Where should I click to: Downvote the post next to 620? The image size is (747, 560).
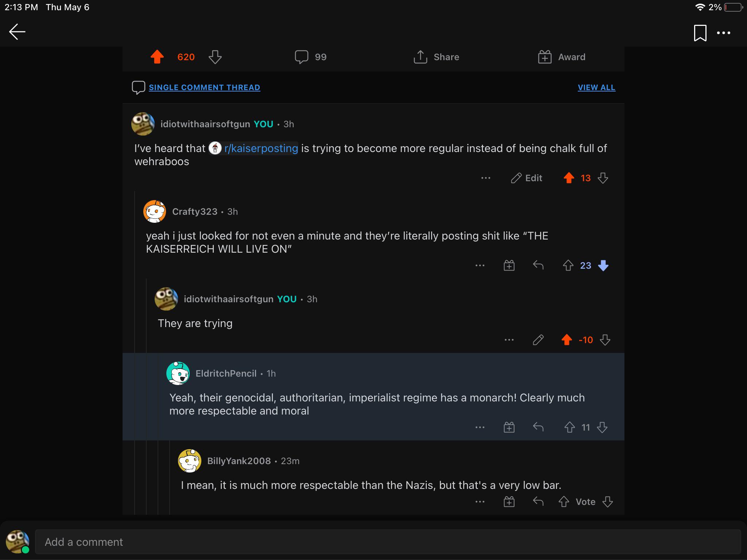tap(215, 57)
